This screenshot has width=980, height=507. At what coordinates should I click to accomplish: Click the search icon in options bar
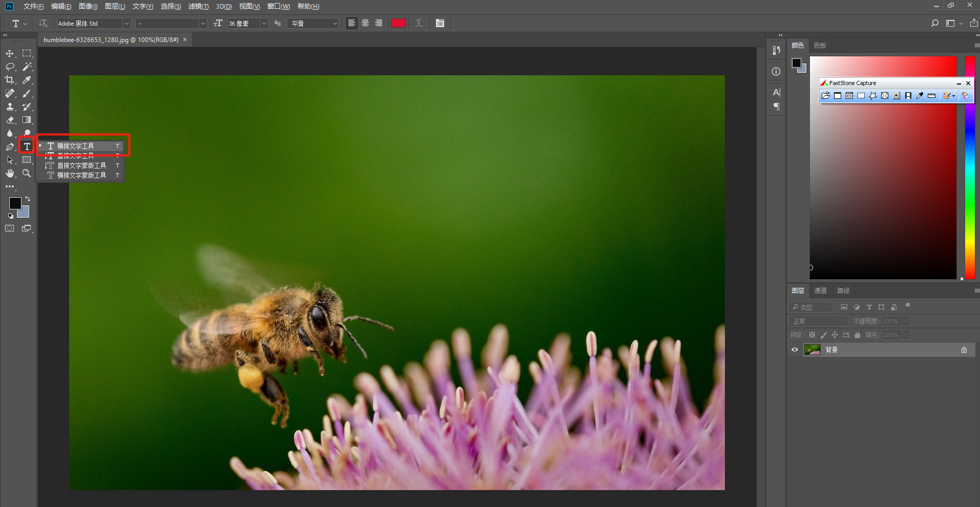(935, 23)
